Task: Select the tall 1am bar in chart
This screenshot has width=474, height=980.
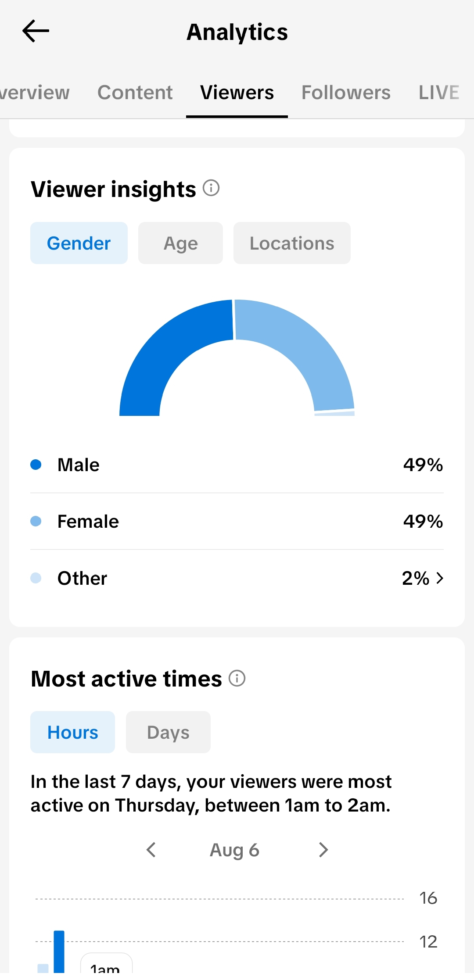Action: click(59, 952)
